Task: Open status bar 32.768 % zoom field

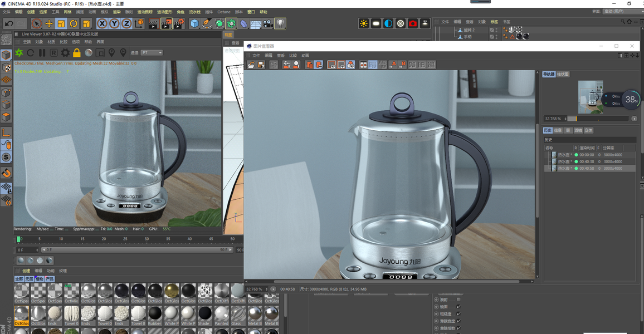Action: (x=256, y=289)
